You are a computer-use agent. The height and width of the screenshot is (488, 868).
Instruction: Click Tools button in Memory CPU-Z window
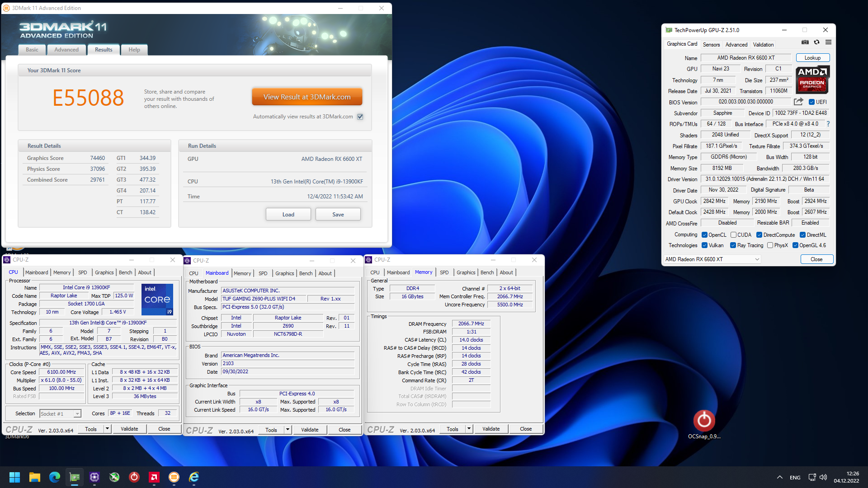tap(453, 429)
